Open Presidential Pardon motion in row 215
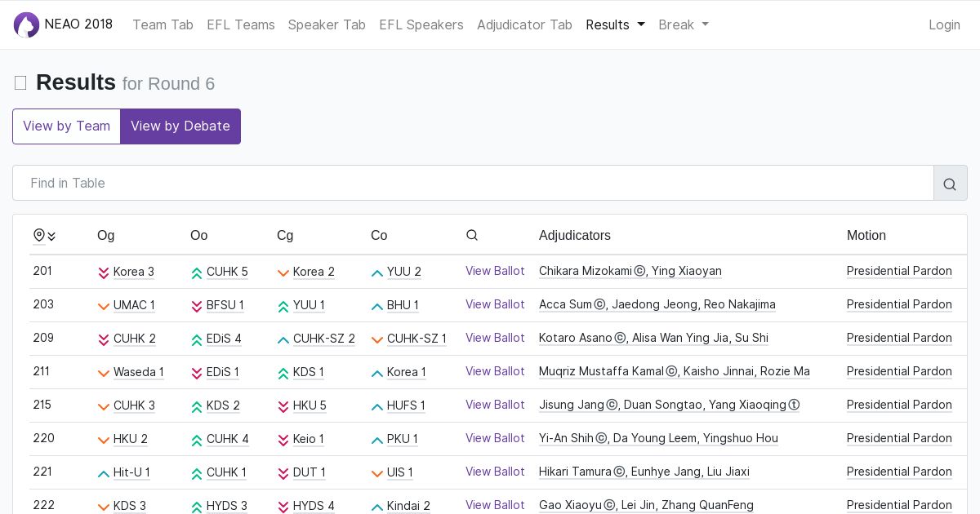980x514 pixels. click(899, 405)
